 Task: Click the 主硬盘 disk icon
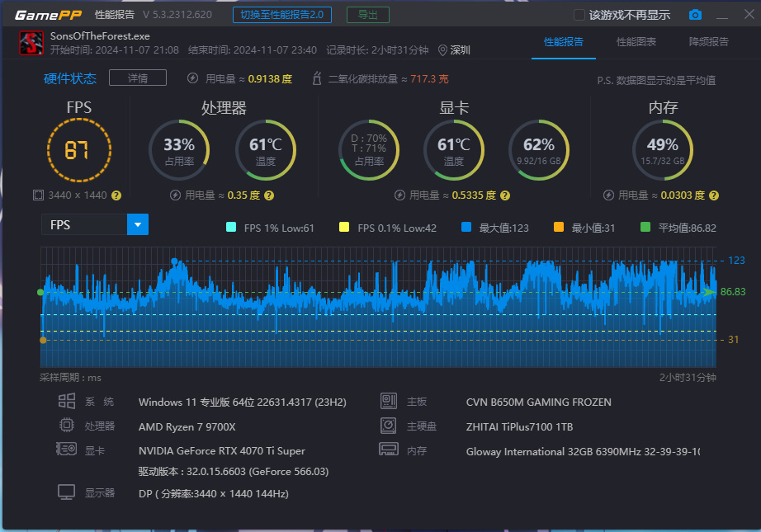(x=389, y=426)
